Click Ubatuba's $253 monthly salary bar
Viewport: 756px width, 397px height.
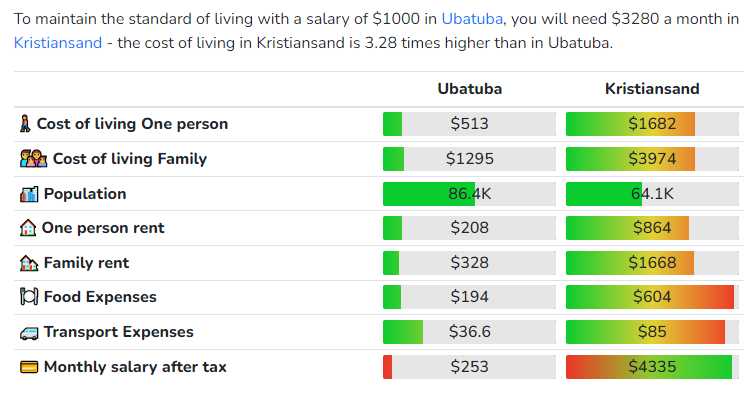[469, 367]
